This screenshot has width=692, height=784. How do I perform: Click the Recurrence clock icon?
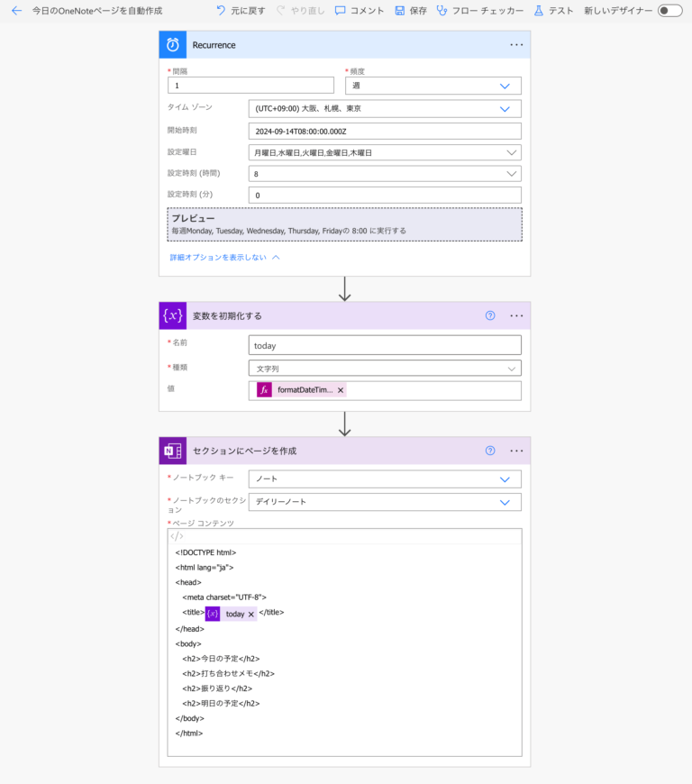click(x=173, y=45)
